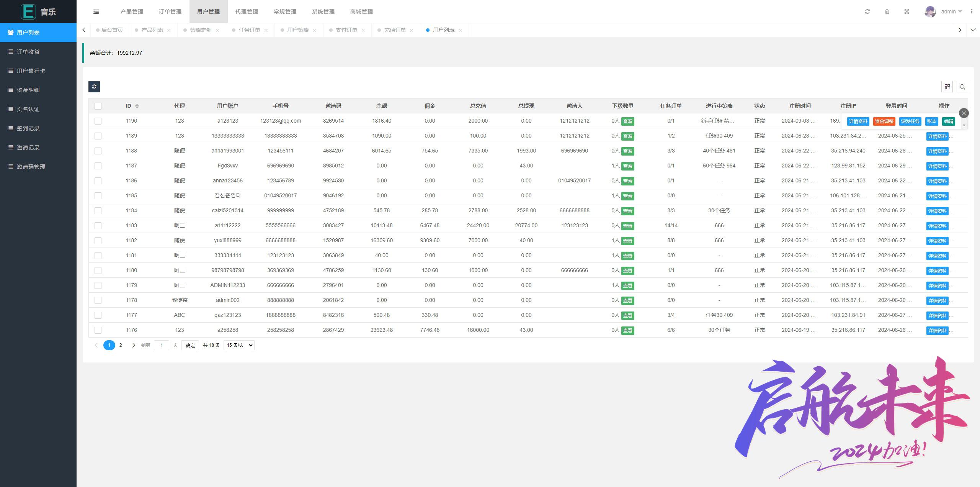Go to previous page arrow in pagination
The height and width of the screenshot is (487, 980).
click(x=96, y=345)
